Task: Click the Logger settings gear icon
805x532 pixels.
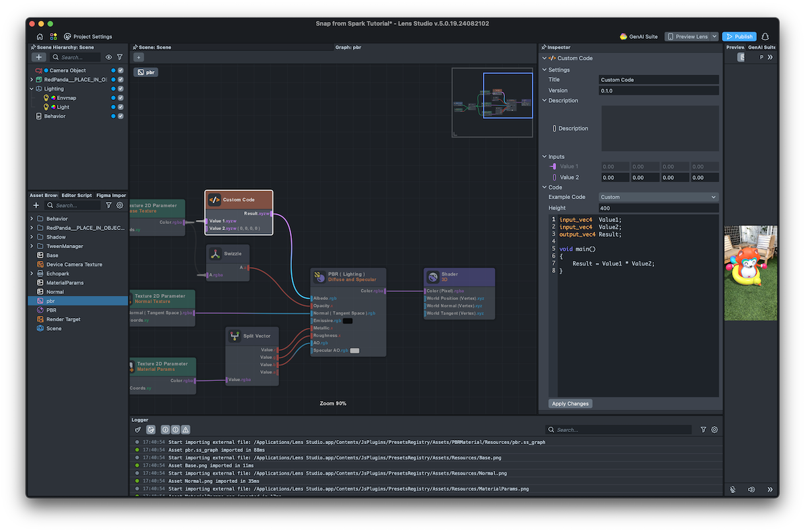Action: [x=714, y=429]
